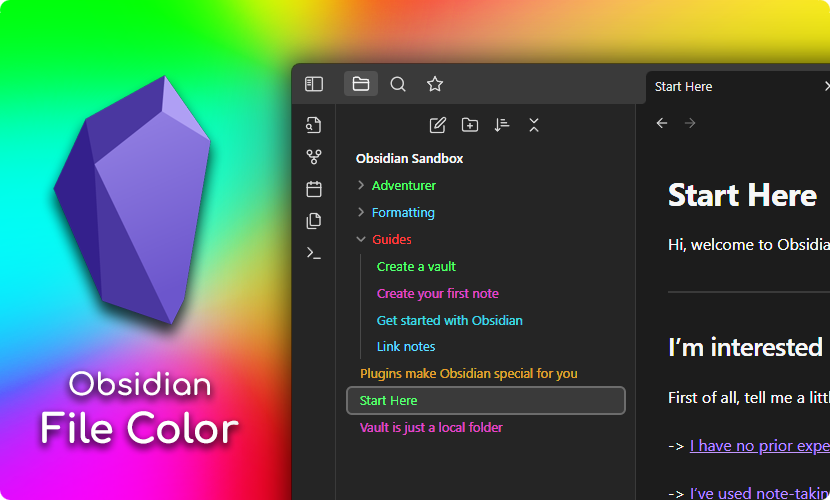Create a new note with pencil icon
The height and width of the screenshot is (500, 830).
pyautogui.click(x=438, y=125)
